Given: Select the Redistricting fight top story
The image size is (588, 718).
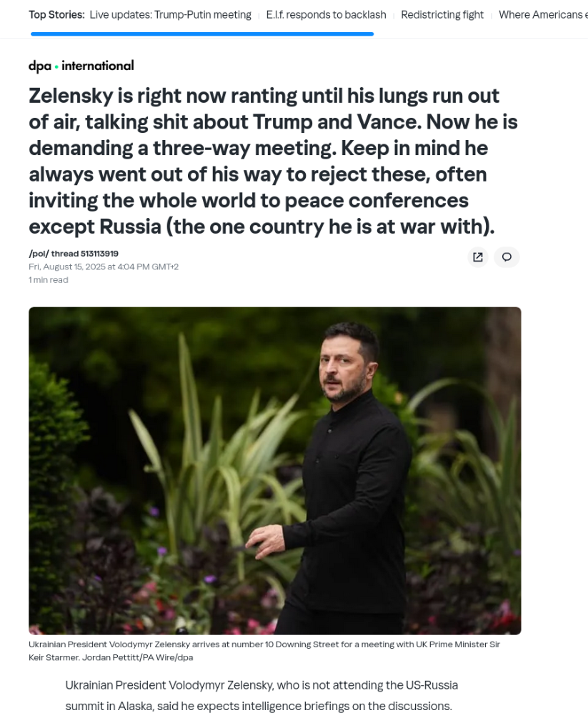Looking at the screenshot, I should coord(442,14).
